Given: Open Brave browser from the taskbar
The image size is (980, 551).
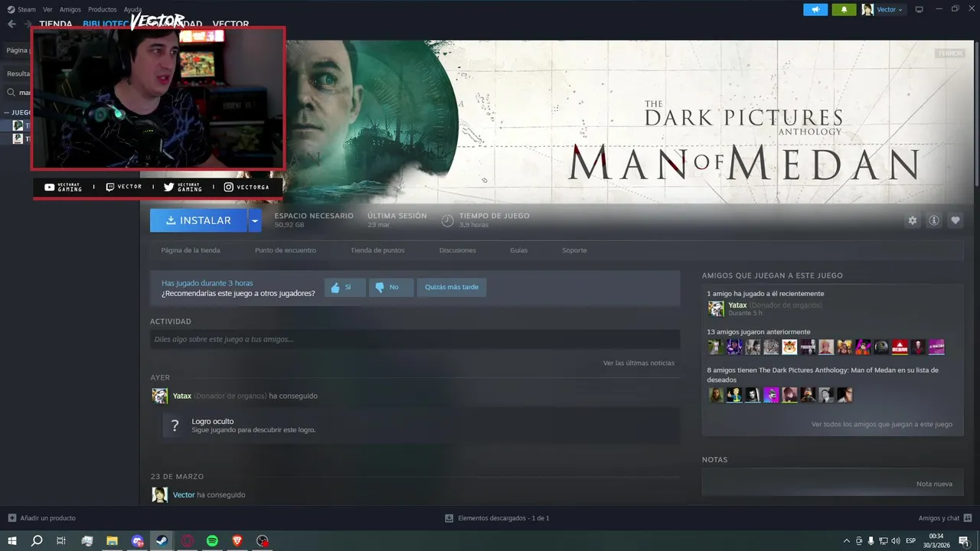Looking at the screenshot, I should coord(237,541).
